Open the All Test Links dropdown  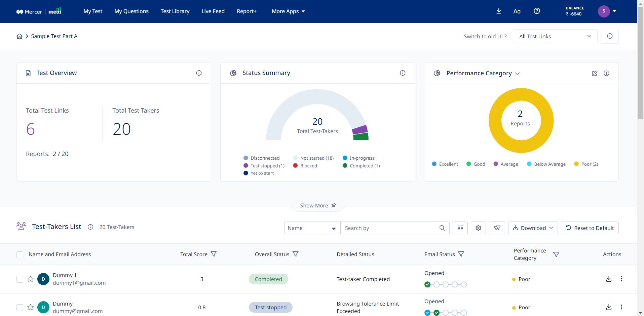pos(555,36)
